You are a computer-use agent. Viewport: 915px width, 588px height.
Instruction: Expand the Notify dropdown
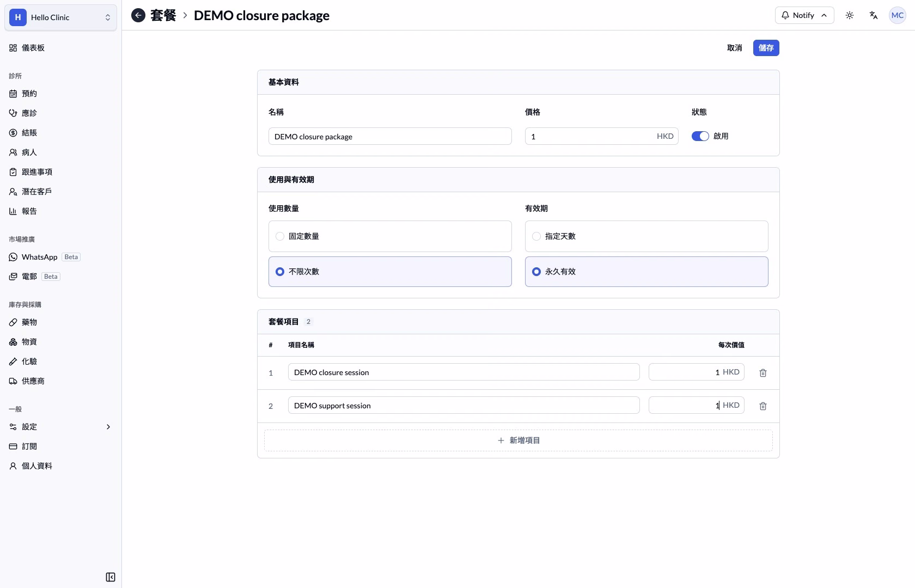coord(804,15)
